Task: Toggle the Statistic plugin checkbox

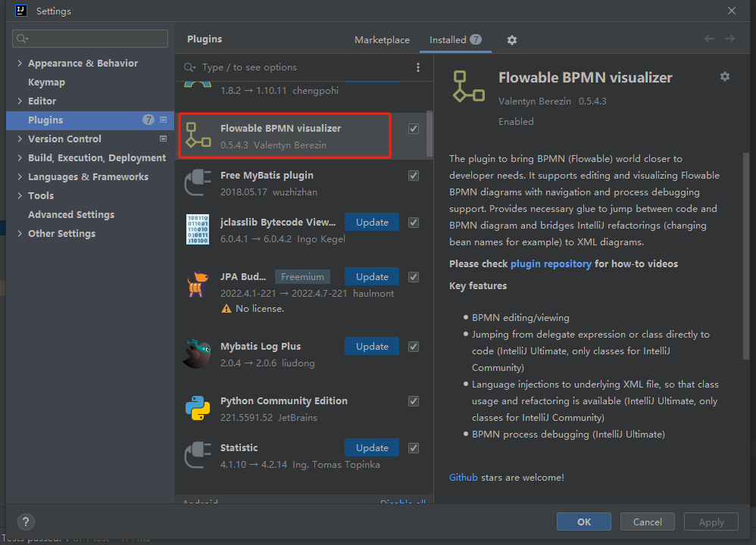Action: tap(413, 447)
